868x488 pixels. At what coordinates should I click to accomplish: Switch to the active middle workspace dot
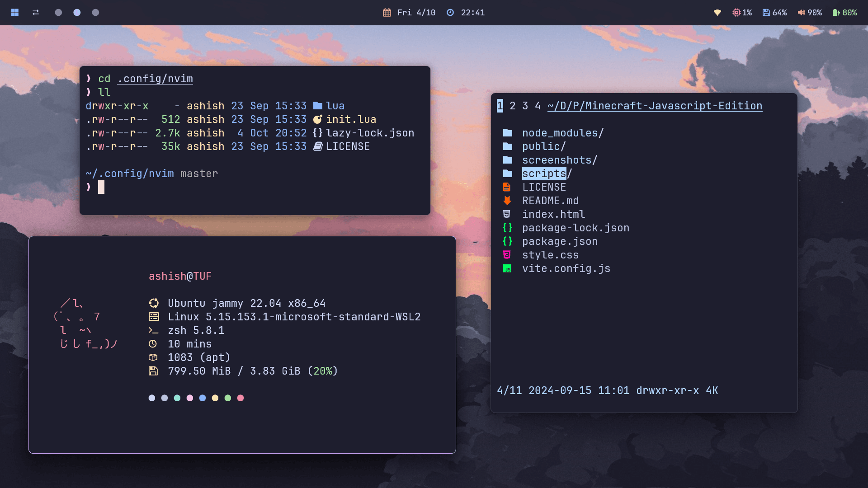[x=77, y=13]
